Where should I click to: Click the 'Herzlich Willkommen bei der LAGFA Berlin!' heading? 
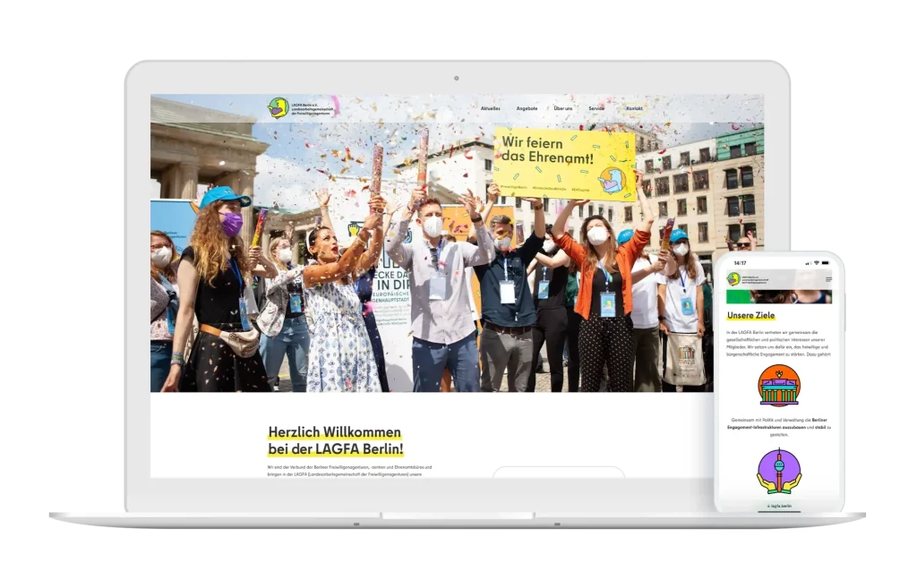(x=336, y=440)
